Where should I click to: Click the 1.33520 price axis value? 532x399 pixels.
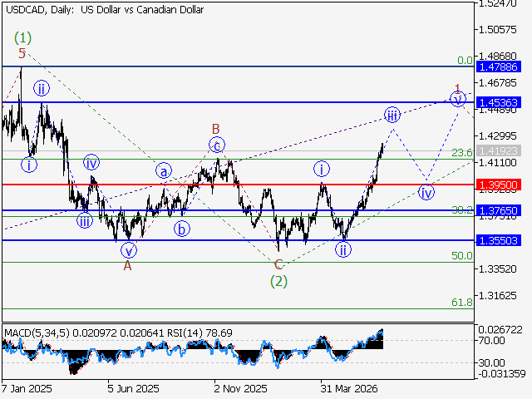(497, 269)
